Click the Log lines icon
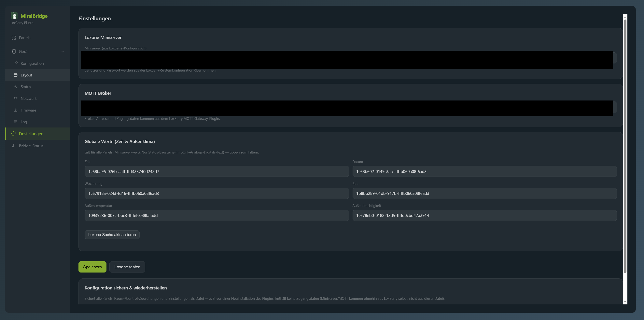The height and width of the screenshot is (320, 644). point(16,122)
